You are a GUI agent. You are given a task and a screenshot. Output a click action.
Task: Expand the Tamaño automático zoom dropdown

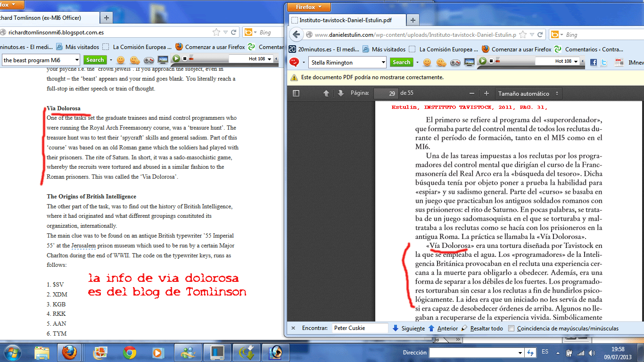point(529,93)
